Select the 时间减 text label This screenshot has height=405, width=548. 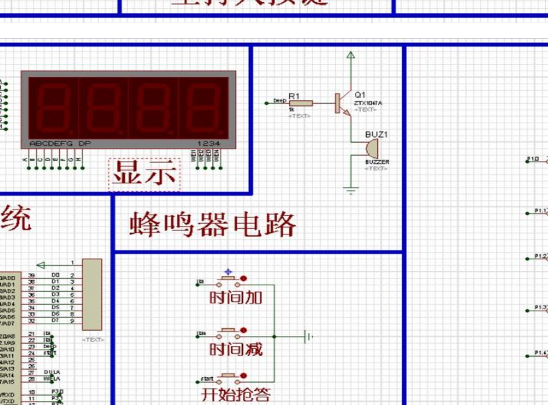coord(236,349)
